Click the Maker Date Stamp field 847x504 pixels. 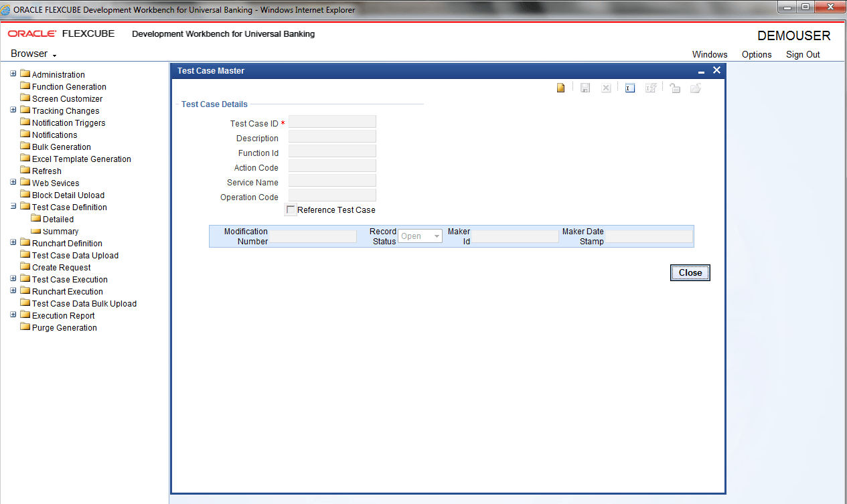point(649,236)
